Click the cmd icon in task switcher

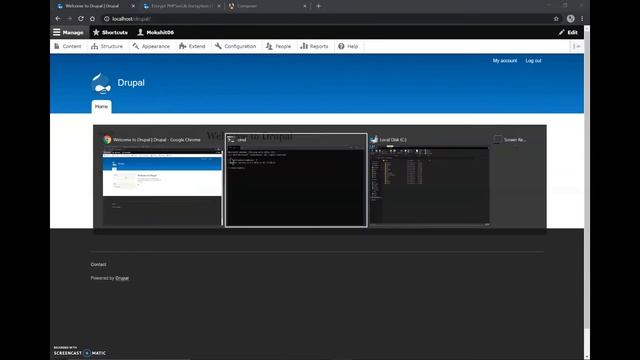coord(231,140)
